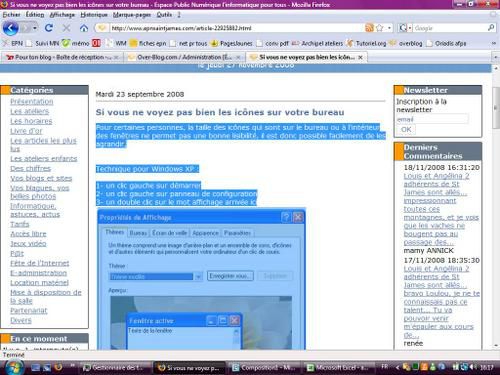The image size is (500, 375).
Task: Click the newsletter email input field
Action: point(432,119)
